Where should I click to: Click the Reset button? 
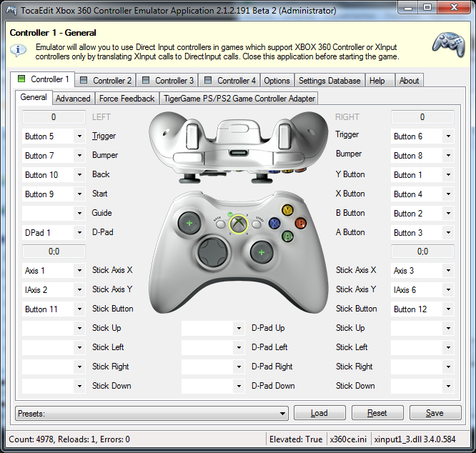pyautogui.click(x=377, y=413)
